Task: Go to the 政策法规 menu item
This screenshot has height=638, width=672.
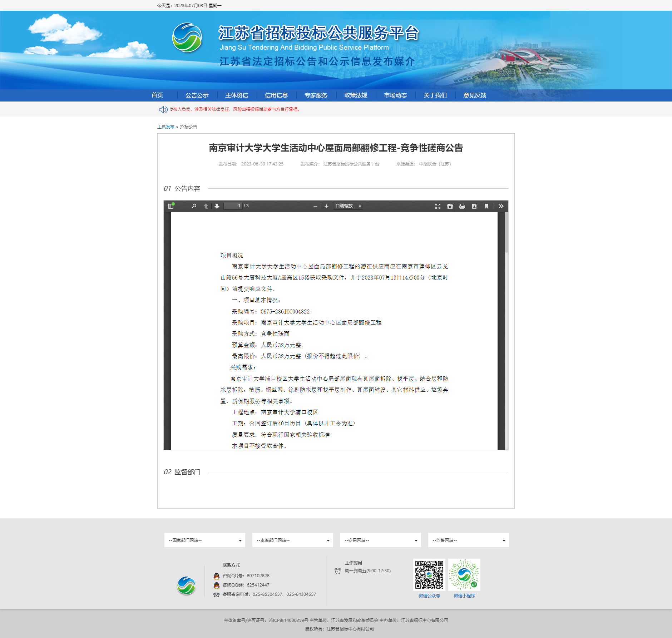Action: (356, 95)
